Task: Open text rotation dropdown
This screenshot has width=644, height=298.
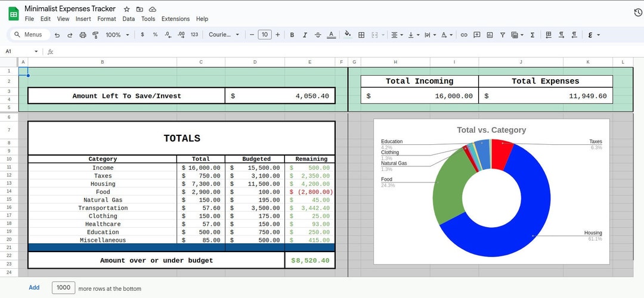Action: 447,35
